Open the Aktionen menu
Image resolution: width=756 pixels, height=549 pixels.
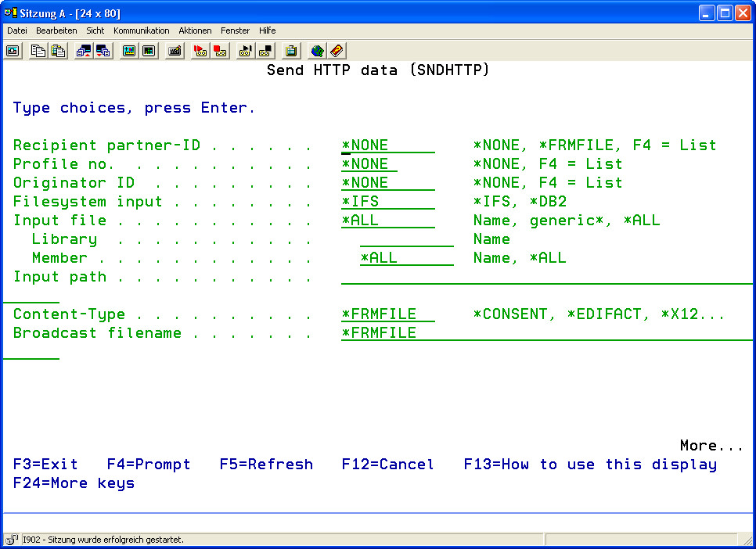click(195, 30)
